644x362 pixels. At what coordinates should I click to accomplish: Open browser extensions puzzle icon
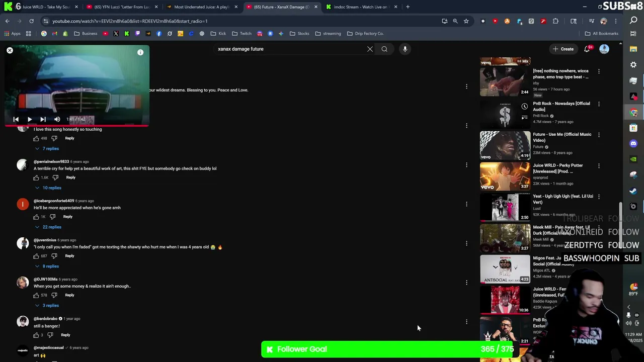point(555,21)
